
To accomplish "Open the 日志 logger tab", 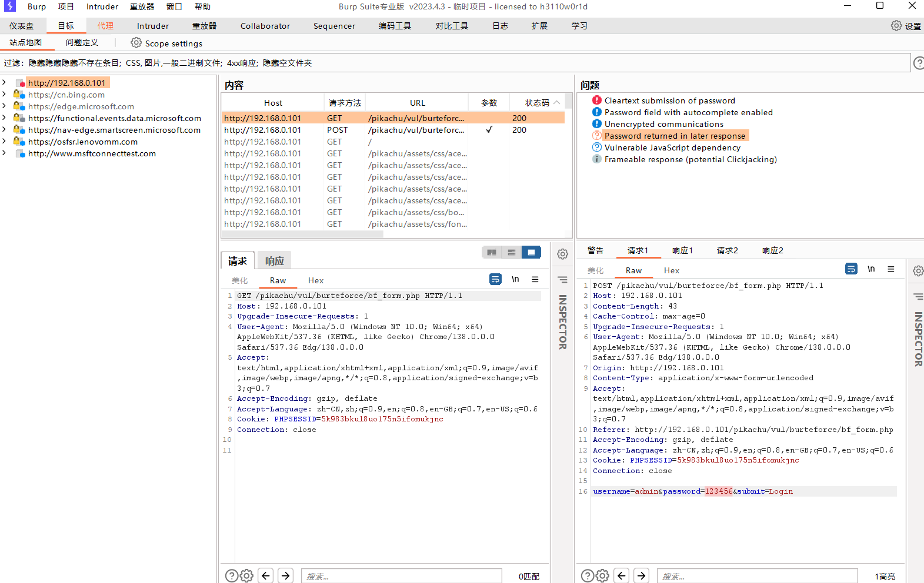I will click(500, 26).
